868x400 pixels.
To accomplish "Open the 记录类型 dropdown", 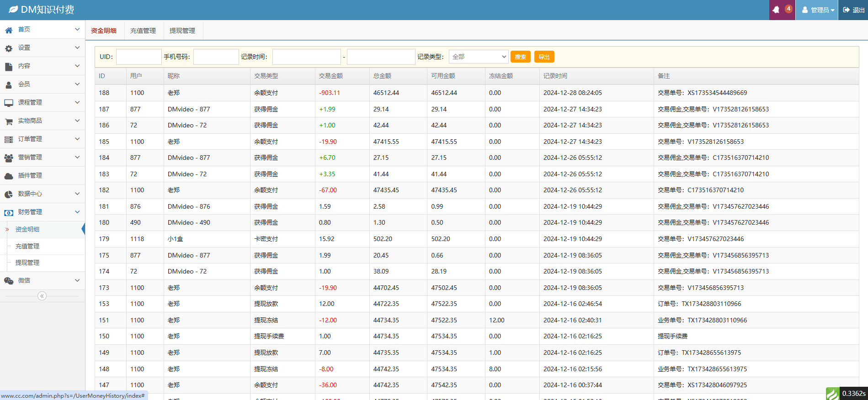I will [478, 57].
